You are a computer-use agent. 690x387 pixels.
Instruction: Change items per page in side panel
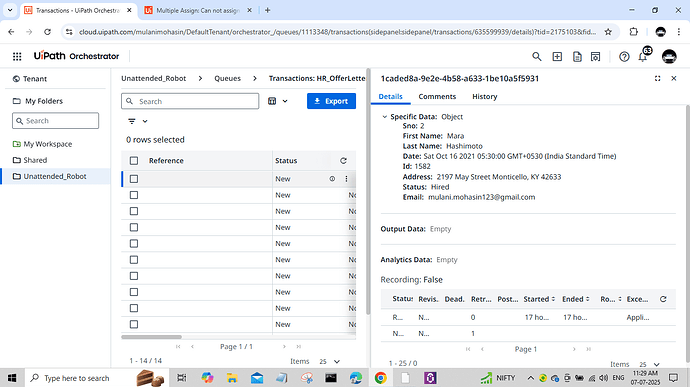click(x=650, y=364)
